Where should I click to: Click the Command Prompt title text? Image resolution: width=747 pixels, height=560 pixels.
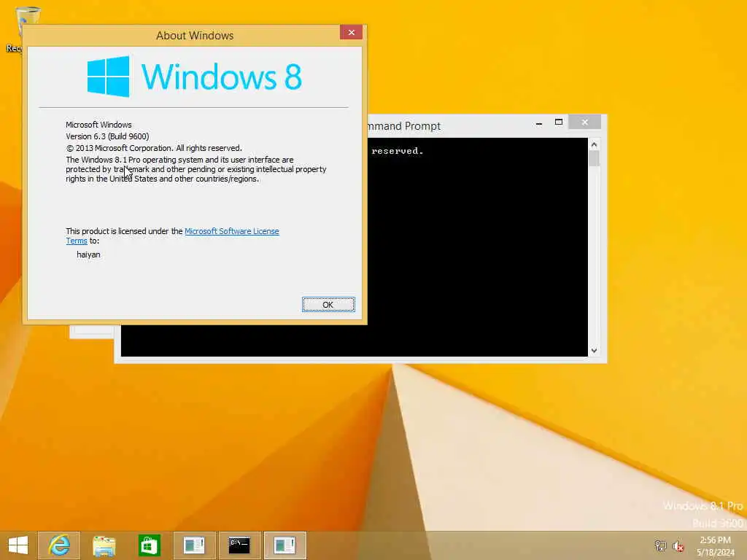(404, 126)
